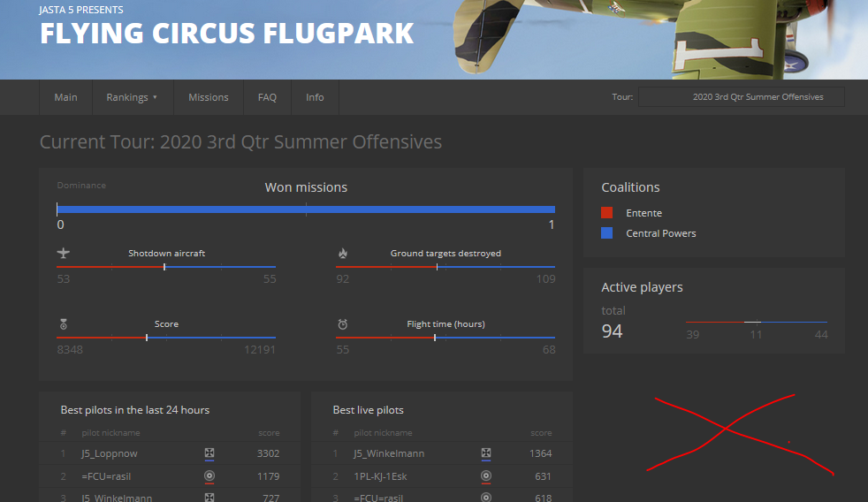Image resolution: width=868 pixels, height=502 pixels.
Task: Open the Info page
Action: point(315,97)
